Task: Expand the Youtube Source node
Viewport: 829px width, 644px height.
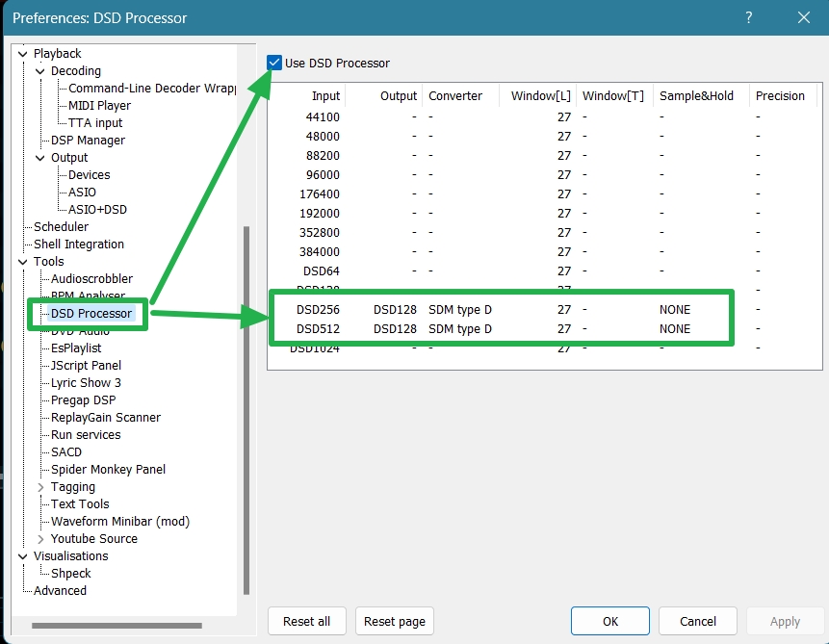Action: [x=40, y=539]
